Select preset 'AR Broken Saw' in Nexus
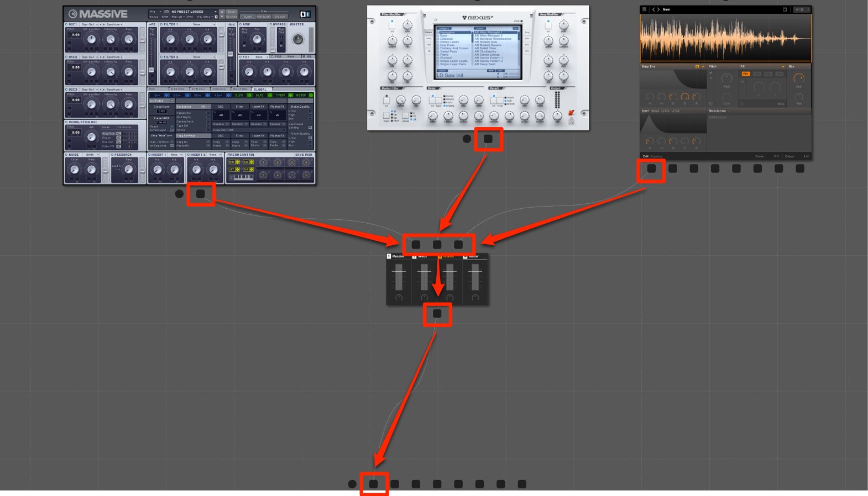 coord(485,42)
